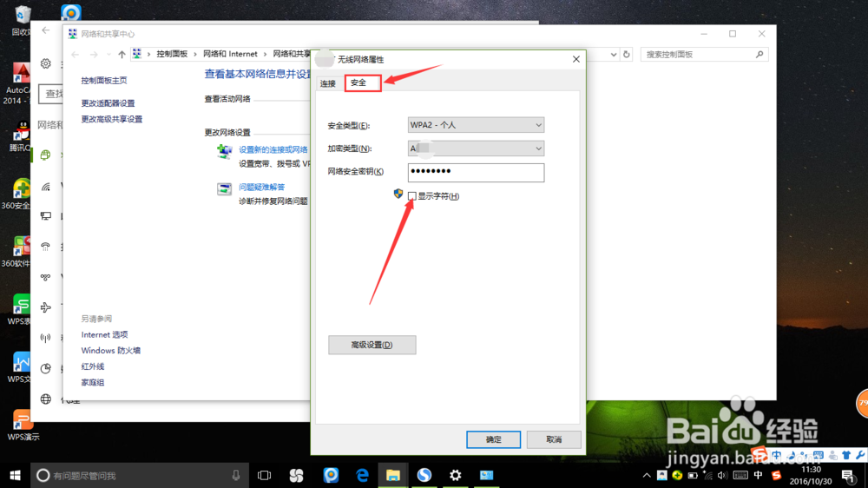Click back arrow in the Settings window
868x488 pixels.
pos(45,30)
